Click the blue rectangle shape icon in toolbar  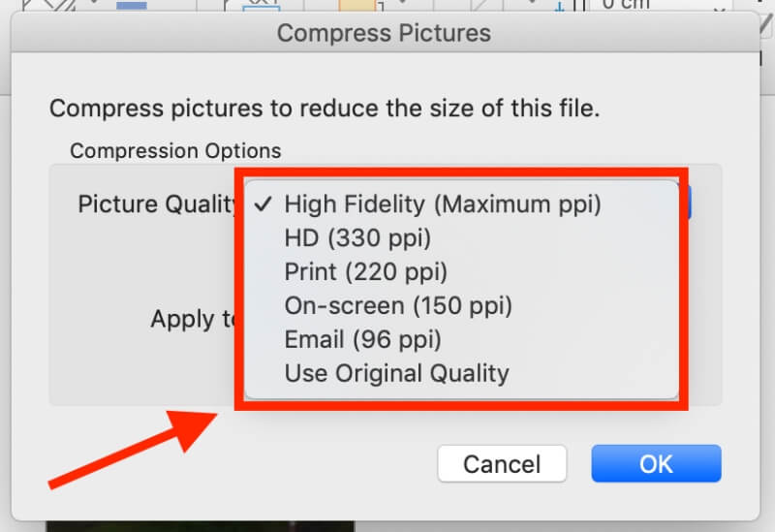(x=132, y=5)
